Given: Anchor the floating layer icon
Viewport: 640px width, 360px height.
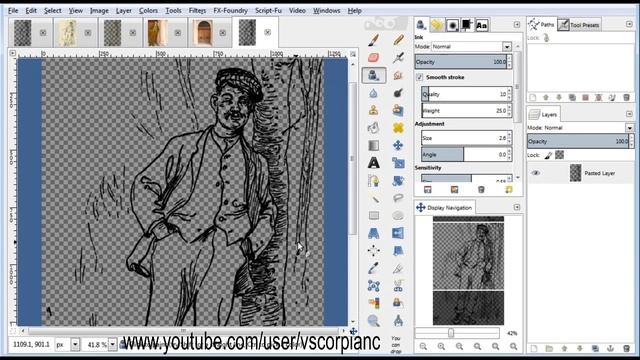Looking at the screenshot, I should [x=611, y=348].
